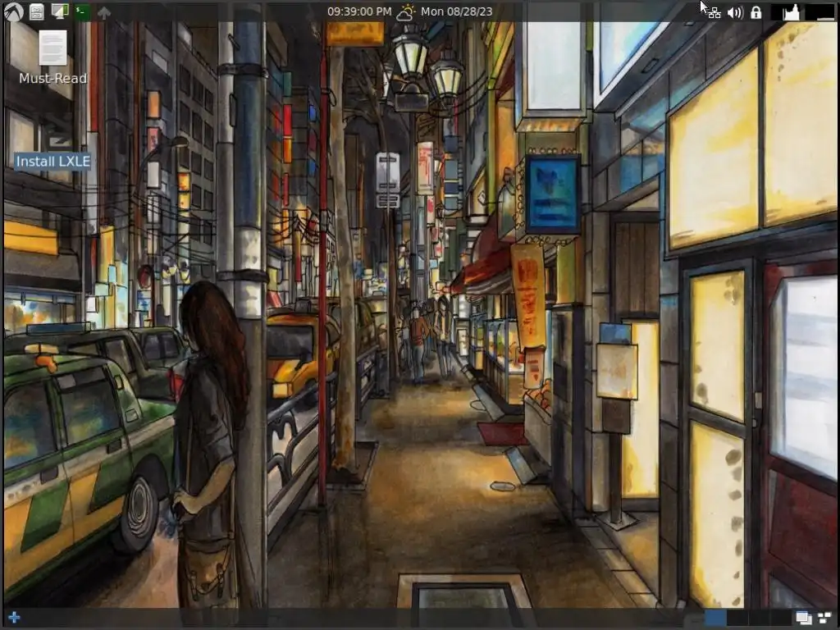This screenshot has height=630, width=840.
Task: Open the weather applet icon
Action: tap(405, 11)
